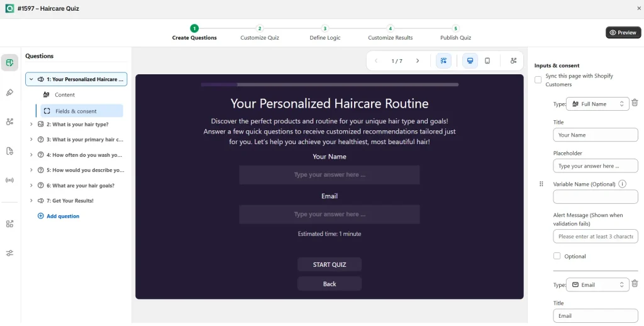Image resolution: width=644 pixels, height=326 pixels.
Task: Expand question 3 primary hair concern
Action: (31, 139)
